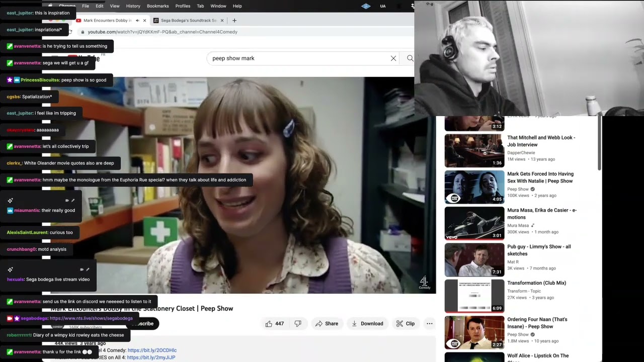Open the Help menu
The width and height of the screenshot is (644, 362).
coord(237,6)
